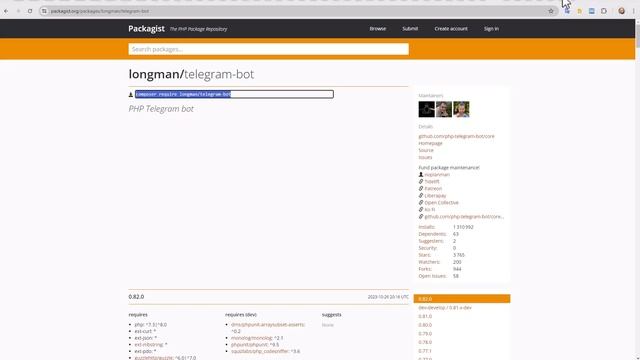640x360 pixels.
Task: Click the Installs value 1 310 992
Action: (x=463, y=227)
